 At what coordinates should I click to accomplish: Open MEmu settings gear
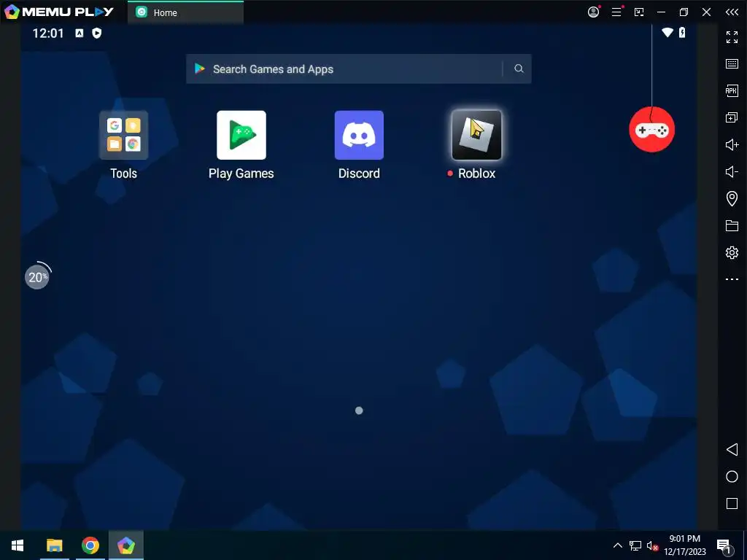click(x=732, y=252)
